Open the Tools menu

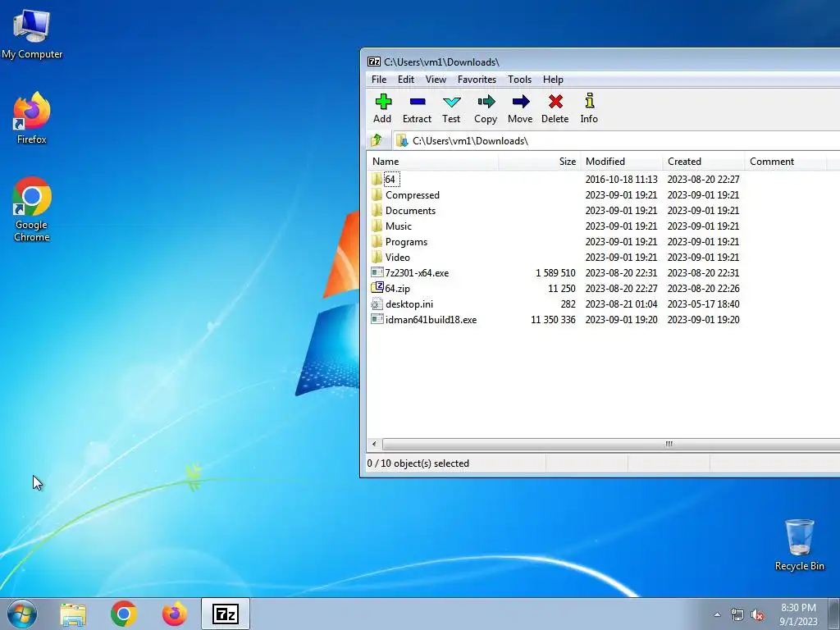(x=519, y=80)
